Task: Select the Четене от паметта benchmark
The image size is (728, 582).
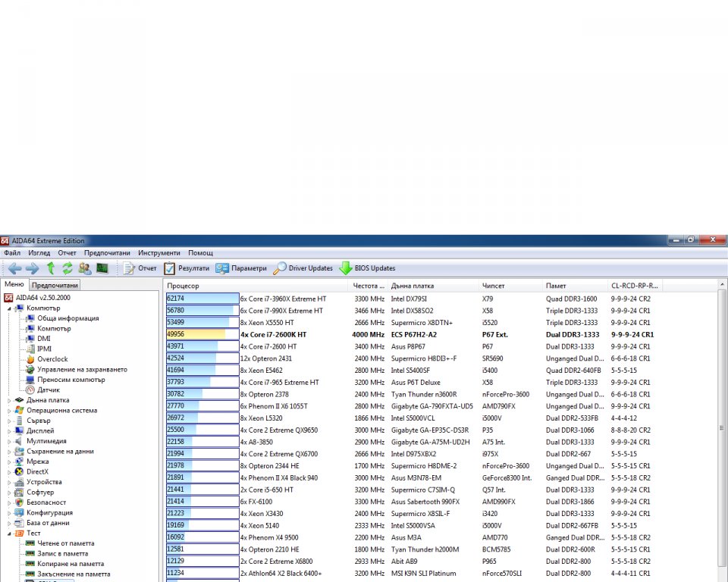Action: 66,543
